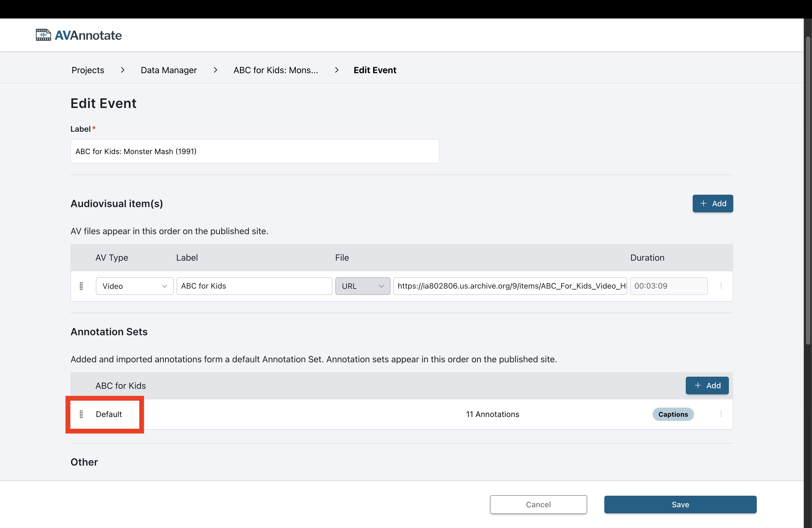Click chevron before Edit Event breadcrumb
Image resolution: width=812 pixels, height=528 pixels.
tap(336, 70)
